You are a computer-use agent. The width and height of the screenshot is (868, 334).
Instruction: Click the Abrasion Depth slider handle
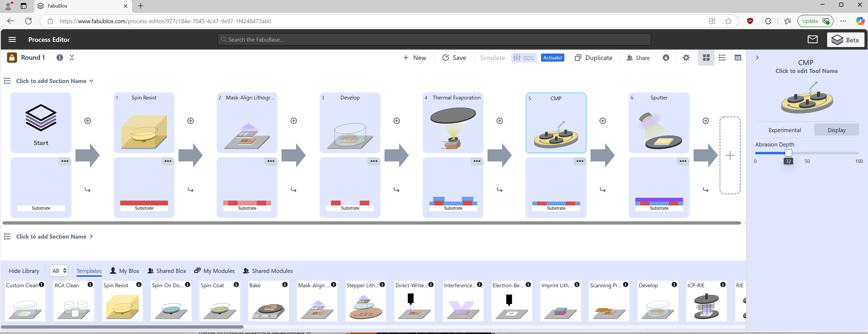point(788,153)
